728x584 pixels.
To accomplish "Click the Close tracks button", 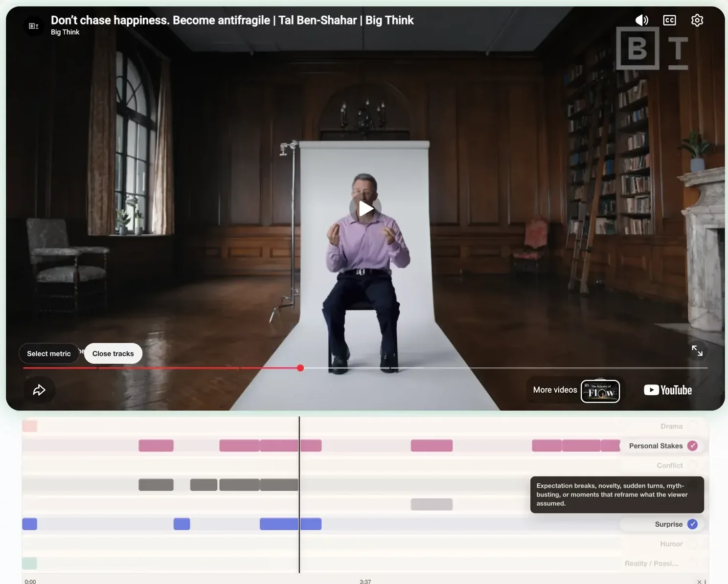I will (x=113, y=354).
